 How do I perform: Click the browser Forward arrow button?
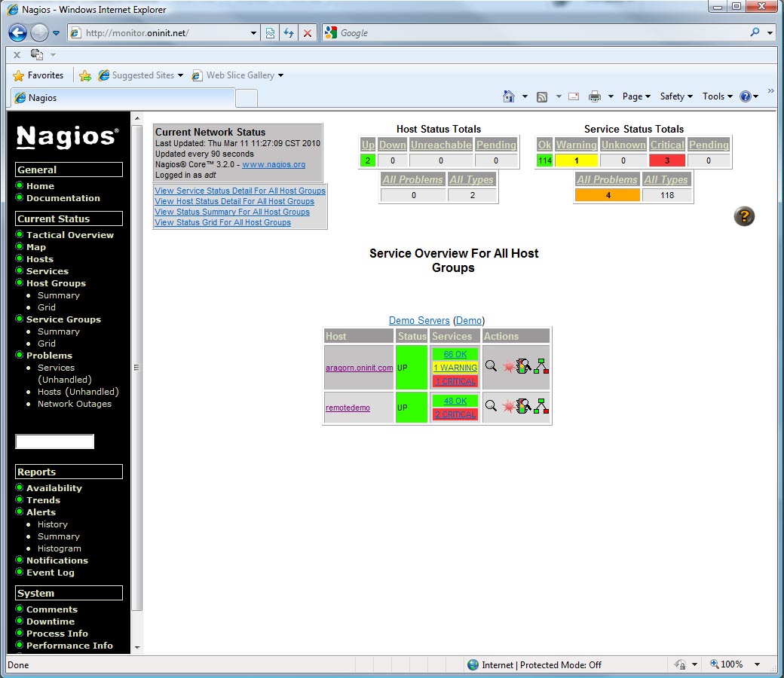coord(39,33)
